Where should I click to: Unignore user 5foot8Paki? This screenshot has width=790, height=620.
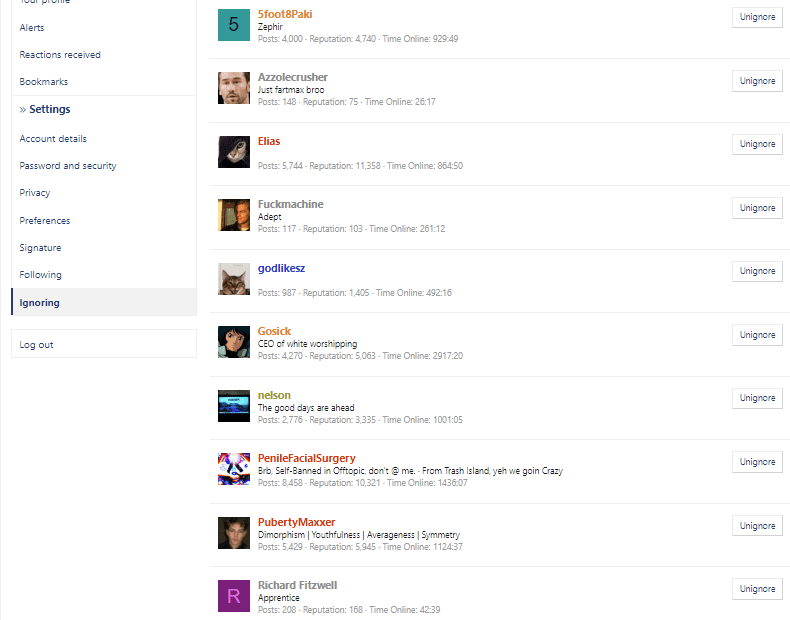click(757, 17)
